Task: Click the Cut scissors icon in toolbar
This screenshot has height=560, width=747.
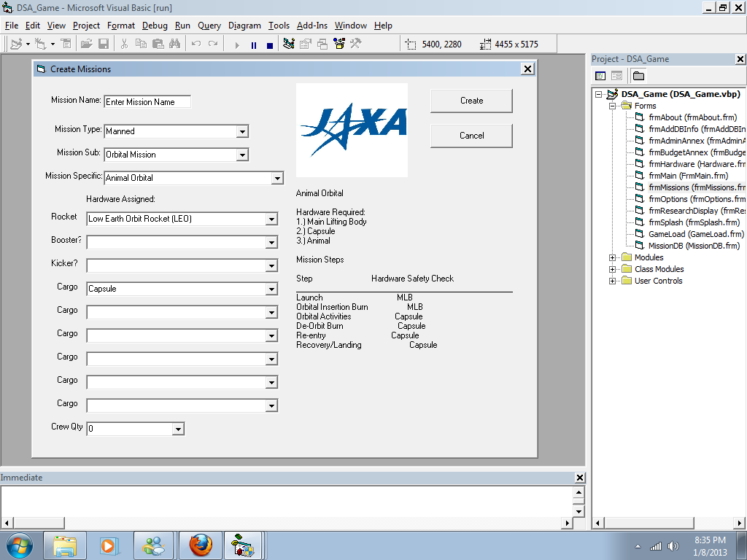Action: coord(124,44)
